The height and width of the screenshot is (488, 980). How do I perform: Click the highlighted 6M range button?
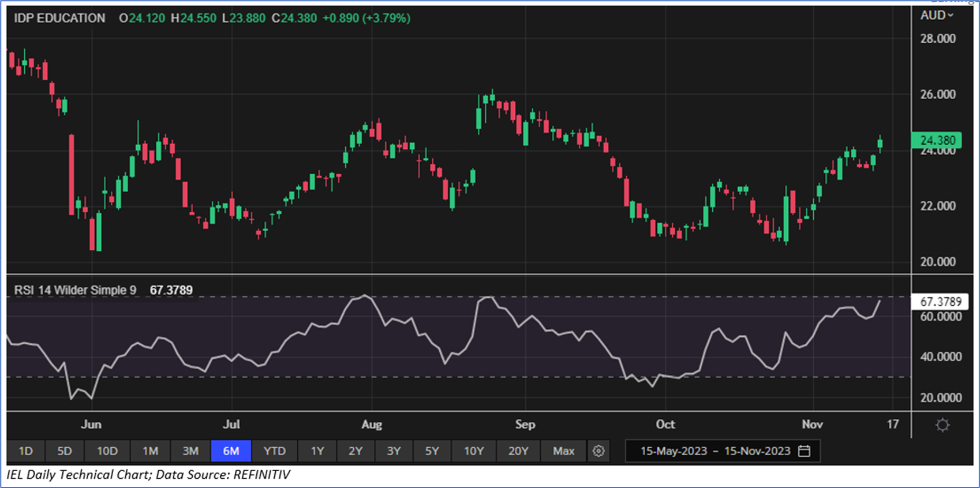(231, 451)
